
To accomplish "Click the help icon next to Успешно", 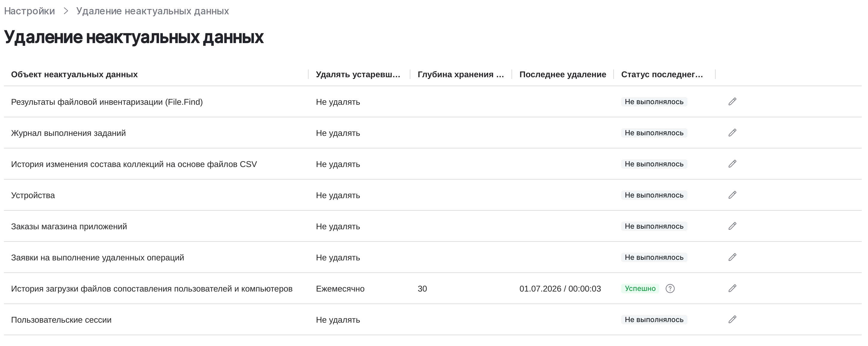I will (x=670, y=289).
